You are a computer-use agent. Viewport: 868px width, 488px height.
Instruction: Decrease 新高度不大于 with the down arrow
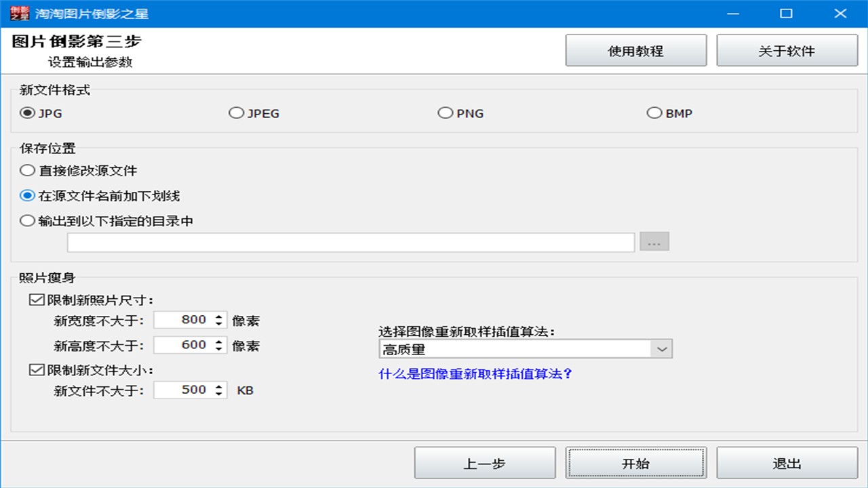pyautogui.click(x=219, y=349)
